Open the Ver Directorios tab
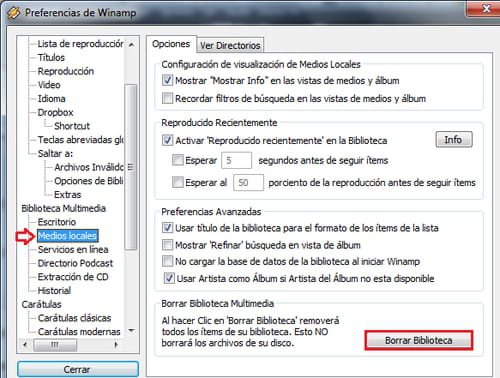 click(230, 45)
